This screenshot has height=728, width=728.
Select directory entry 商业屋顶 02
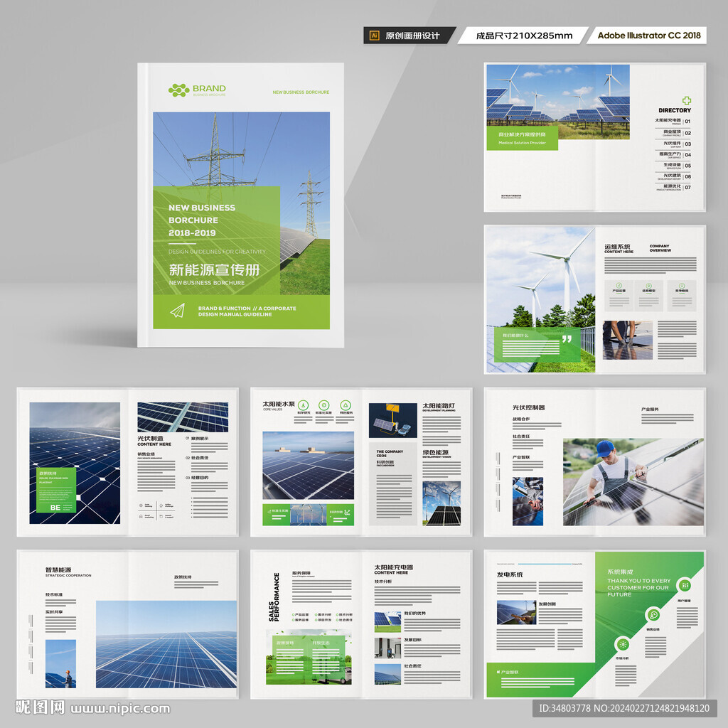tap(677, 133)
